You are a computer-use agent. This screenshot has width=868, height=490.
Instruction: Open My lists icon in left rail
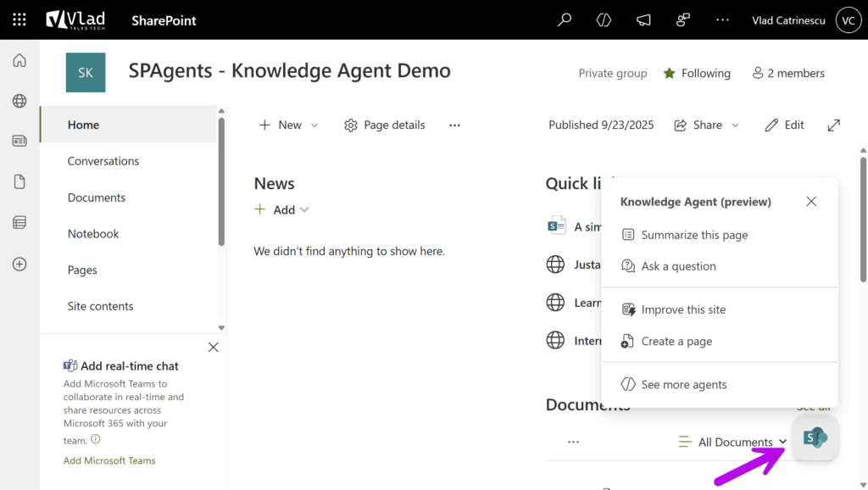[19, 223]
